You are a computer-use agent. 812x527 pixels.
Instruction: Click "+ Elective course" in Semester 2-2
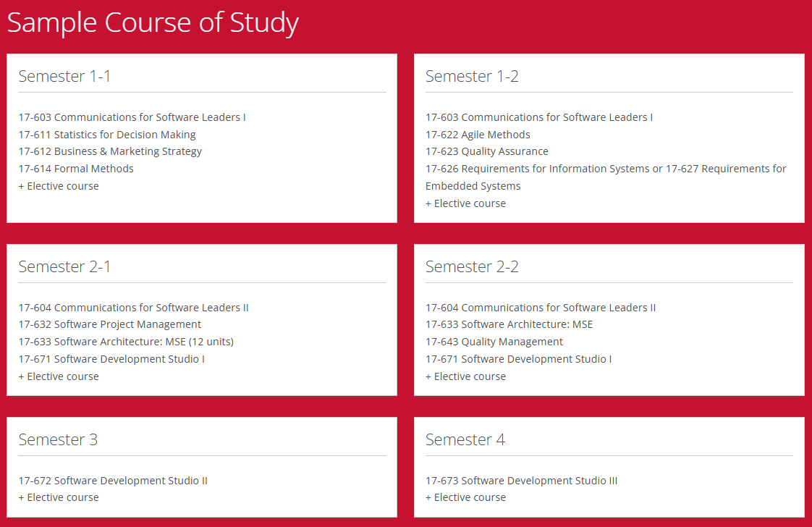point(465,376)
